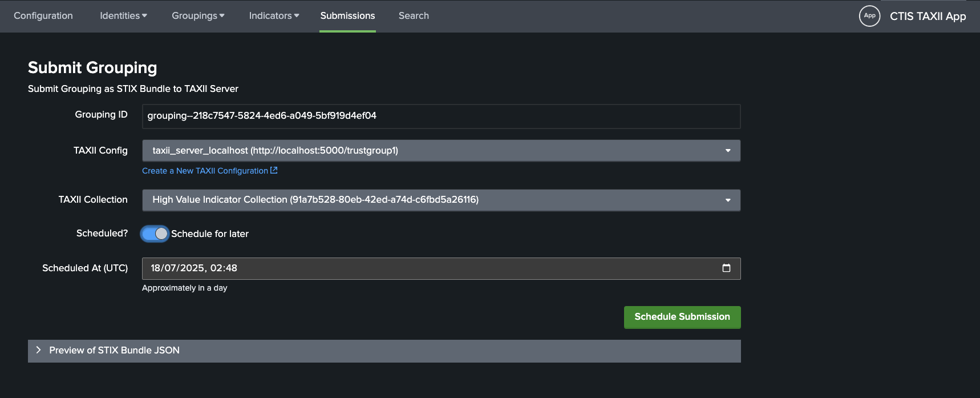980x398 pixels.
Task: Open the Configuration tab
Action: click(43, 16)
